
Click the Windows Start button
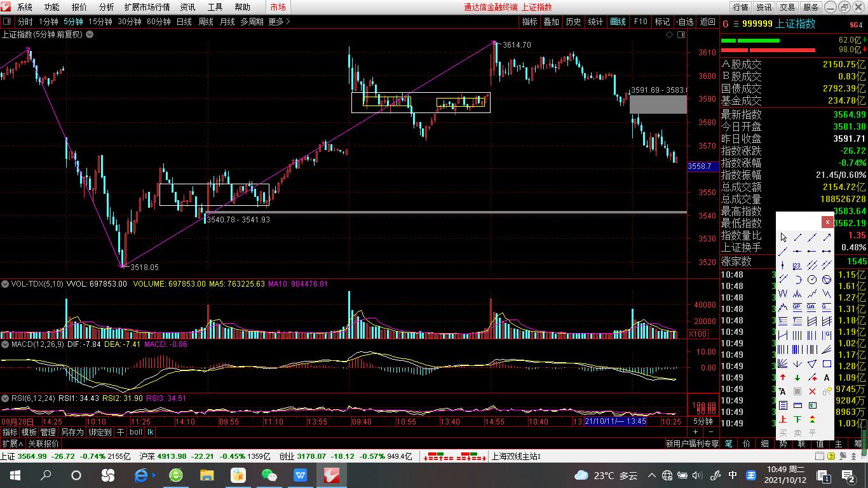tap(15, 475)
